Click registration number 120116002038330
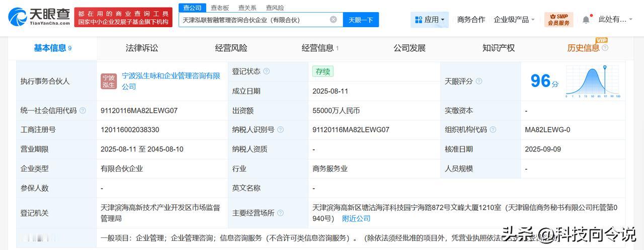Viewport: 644px width, 250px height. coord(130,130)
